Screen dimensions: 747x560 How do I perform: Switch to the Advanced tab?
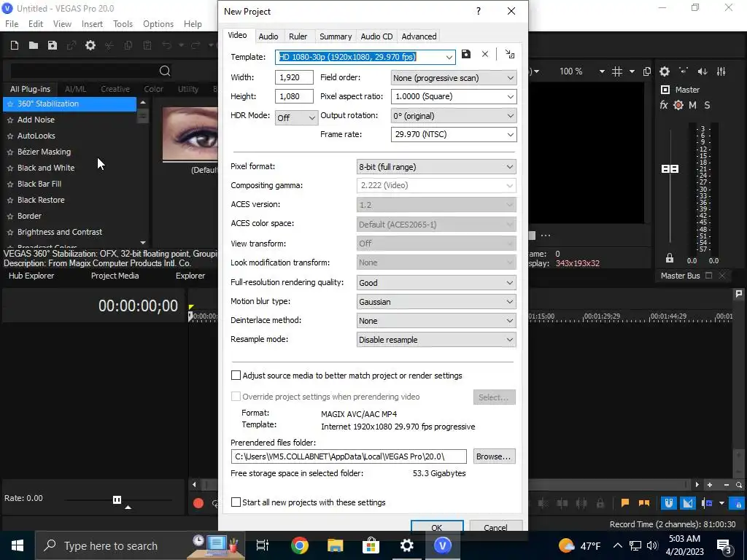click(419, 36)
